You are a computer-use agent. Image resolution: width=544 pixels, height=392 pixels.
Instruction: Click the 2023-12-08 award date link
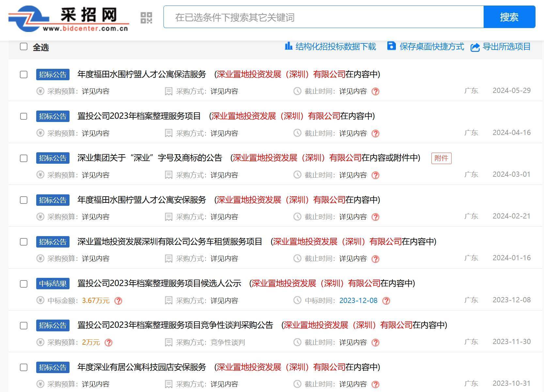[358, 301]
